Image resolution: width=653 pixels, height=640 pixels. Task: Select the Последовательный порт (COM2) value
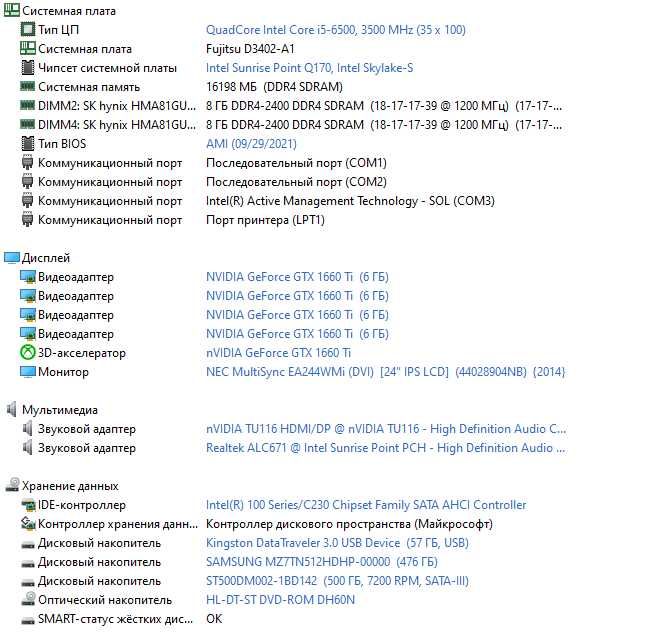296,182
